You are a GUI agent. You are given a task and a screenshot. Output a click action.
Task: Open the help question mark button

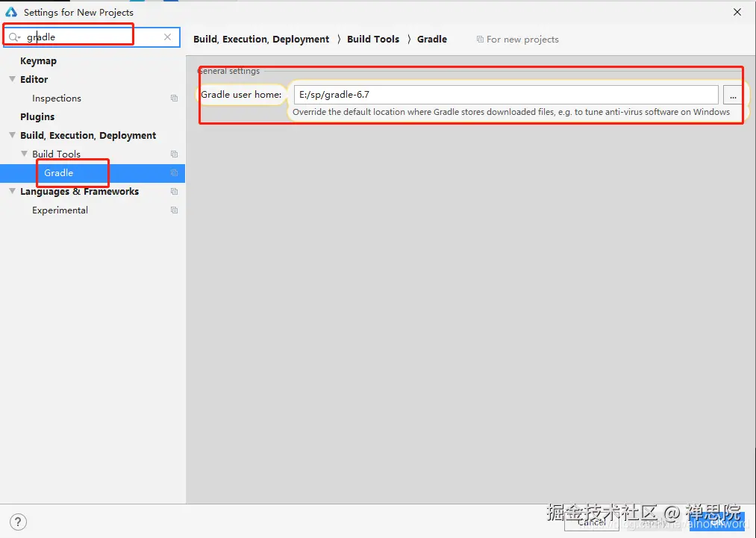point(18,522)
